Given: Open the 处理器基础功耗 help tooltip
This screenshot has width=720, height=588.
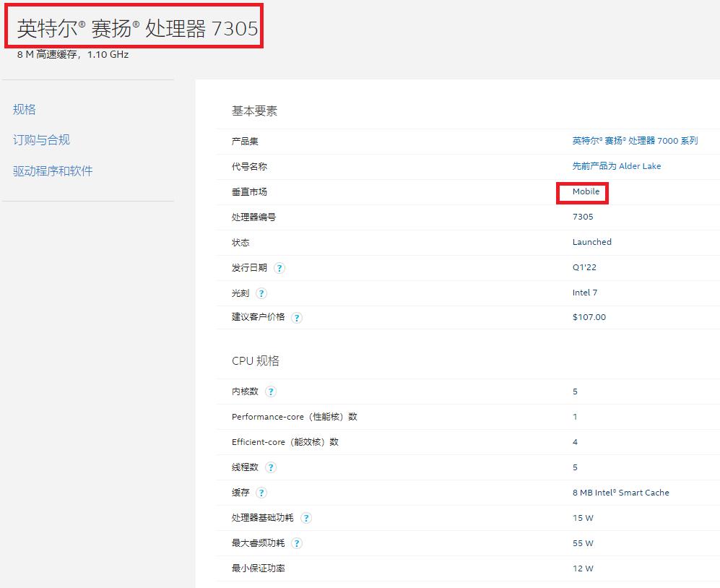Looking at the screenshot, I should pos(306,517).
